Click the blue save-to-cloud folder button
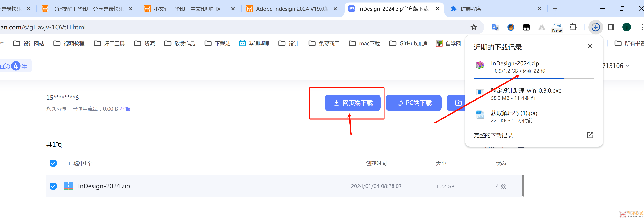Screen dimensions: 644x218 (x=456, y=103)
